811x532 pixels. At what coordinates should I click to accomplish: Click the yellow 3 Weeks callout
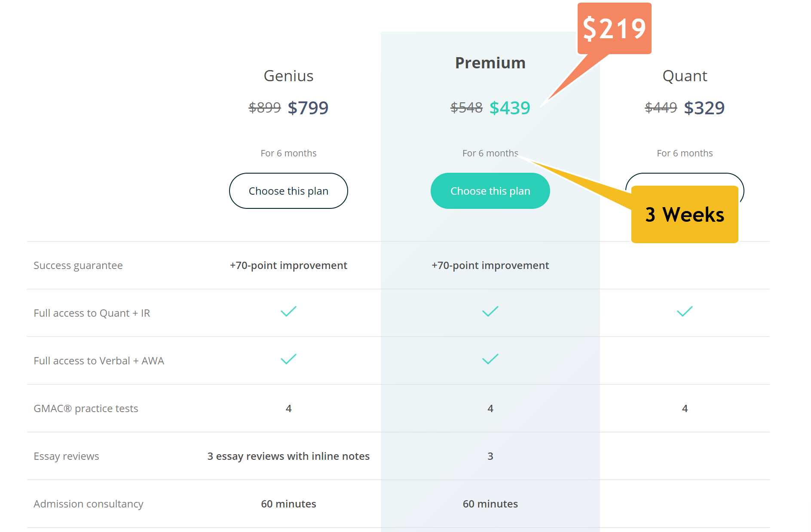pos(685,214)
